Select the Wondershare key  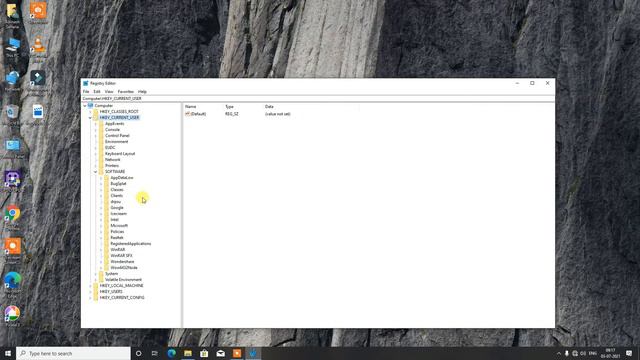point(122,262)
